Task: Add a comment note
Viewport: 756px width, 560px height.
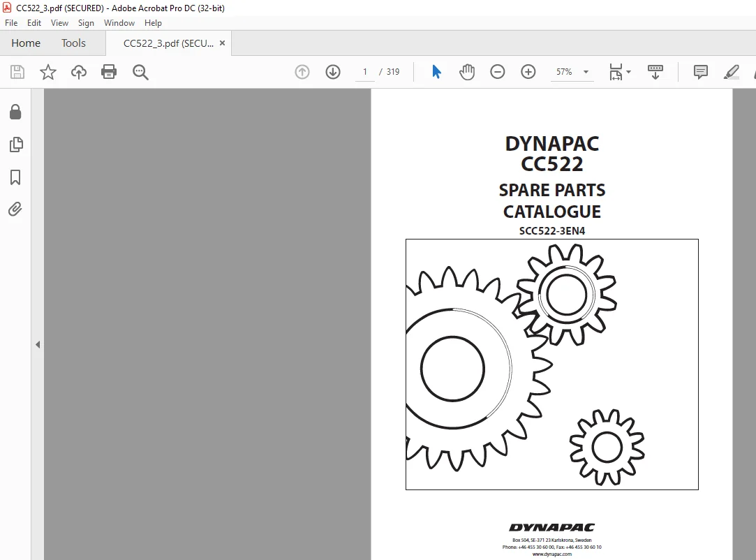Action: pyautogui.click(x=701, y=72)
